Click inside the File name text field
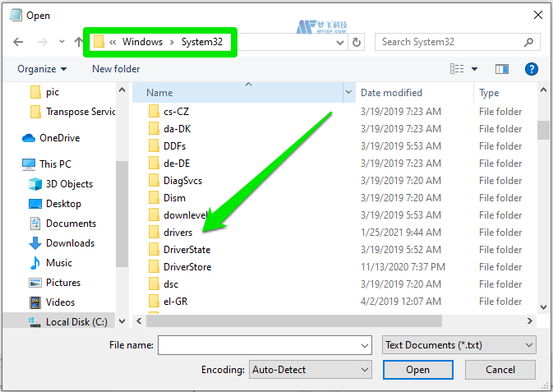Screen dimensions: 553x392 258,345
